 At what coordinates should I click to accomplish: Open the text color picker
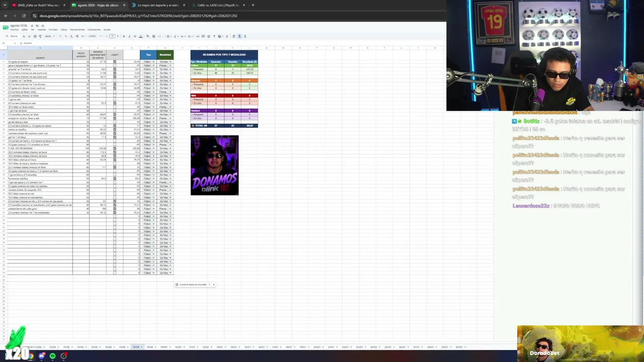pos(140,36)
